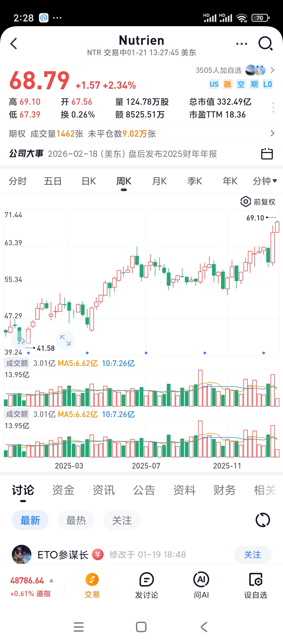Open ETO参谋长 user avatar
Image resolution: width=283 pixels, height=644 pixels.
point(22,554)
